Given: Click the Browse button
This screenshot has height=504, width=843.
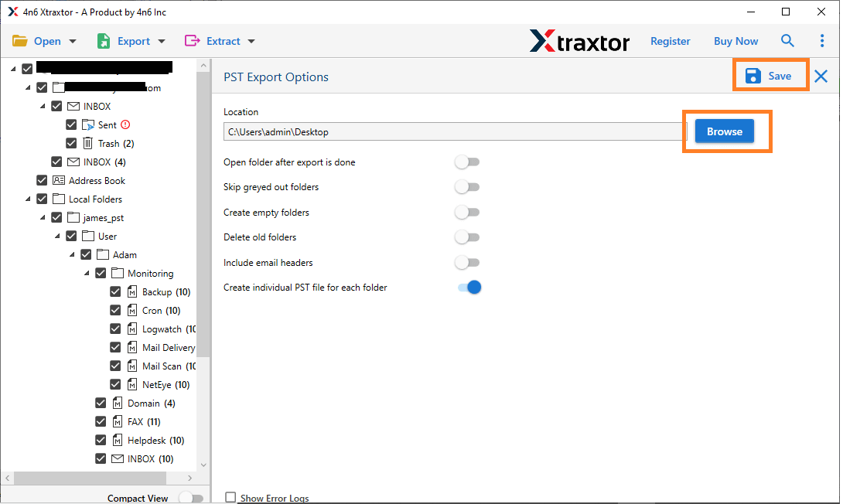Looking at the screenshot, I should 724,131.
